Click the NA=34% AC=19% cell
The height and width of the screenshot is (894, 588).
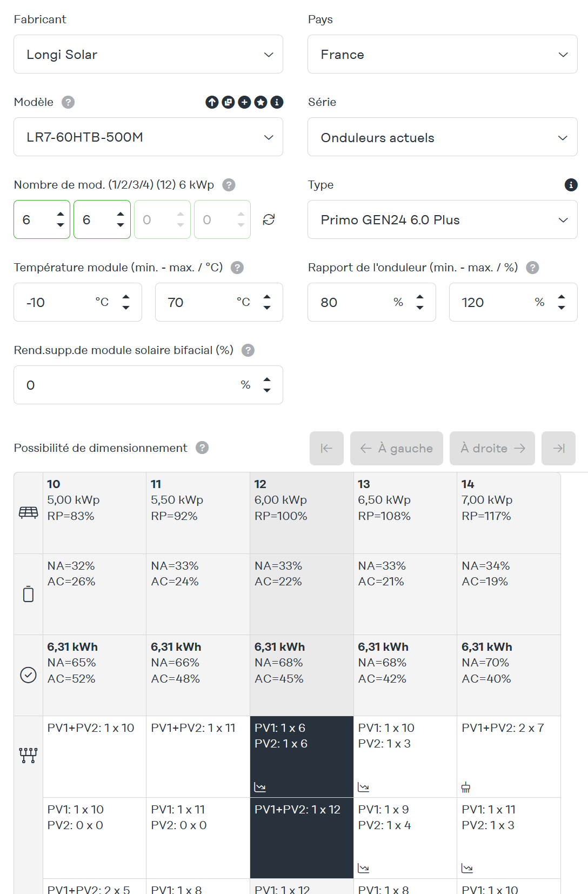[509, 594]
